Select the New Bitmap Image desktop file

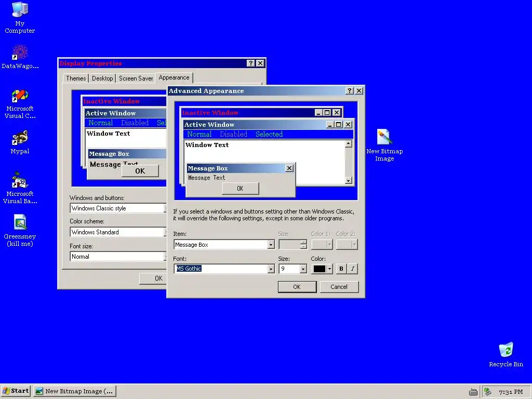coord(384,145)
